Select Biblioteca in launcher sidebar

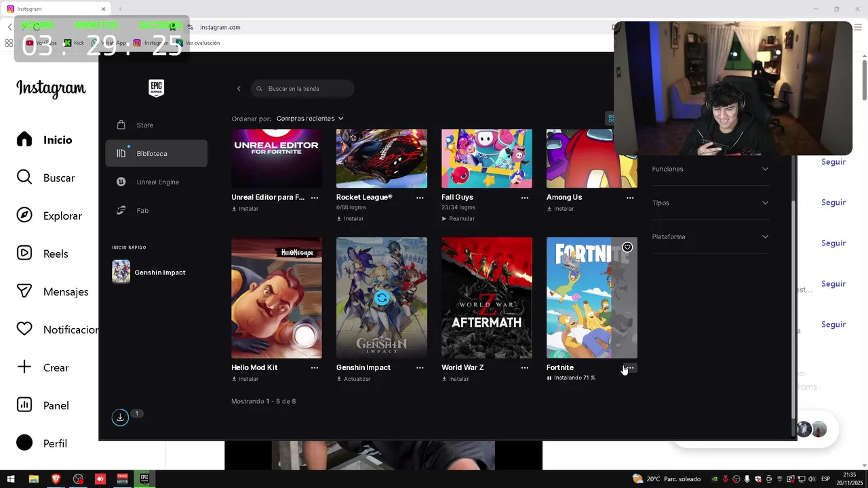pyautogui.click(x=157, y=153)
